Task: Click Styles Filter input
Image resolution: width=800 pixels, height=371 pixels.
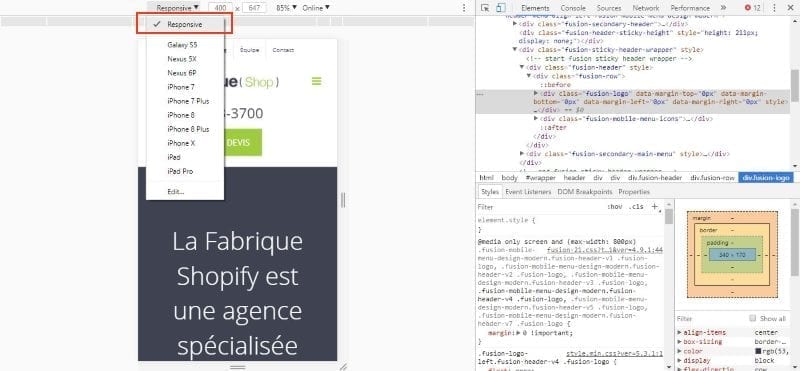Action: pyautogui.click(x=541, y=207)
